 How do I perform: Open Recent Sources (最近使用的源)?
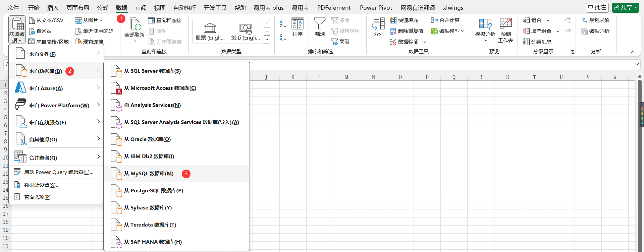tap(94, 31)
